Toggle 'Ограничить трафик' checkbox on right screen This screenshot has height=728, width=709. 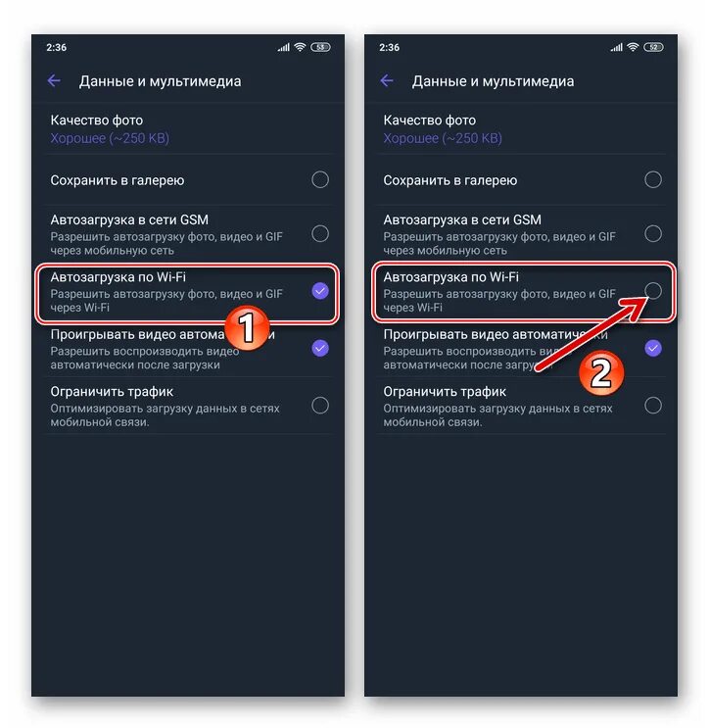(653, 406)
